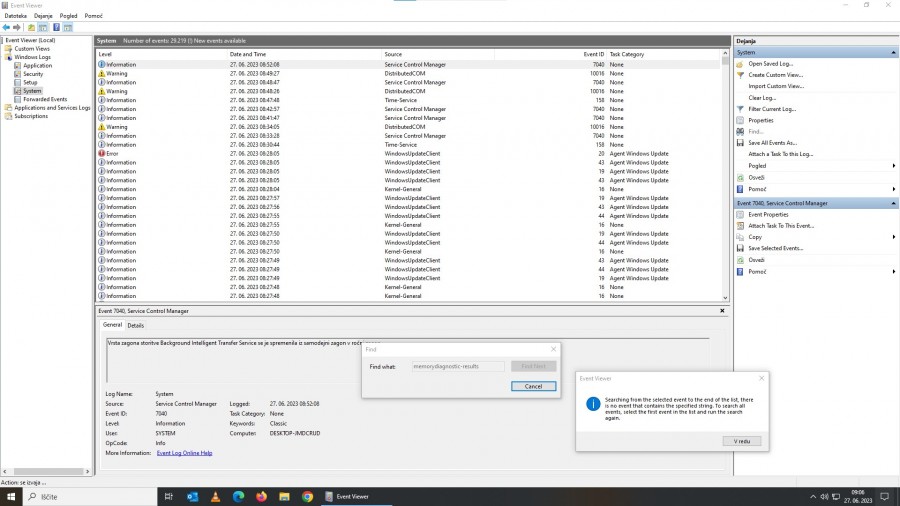Select the Security log in tree
Screen dimensions: 900x506
click(x=33, y=74)
